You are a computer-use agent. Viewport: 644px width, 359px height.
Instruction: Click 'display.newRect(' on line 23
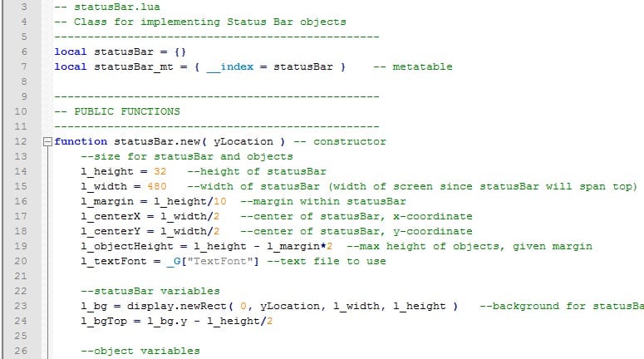(x=179, y=306)
